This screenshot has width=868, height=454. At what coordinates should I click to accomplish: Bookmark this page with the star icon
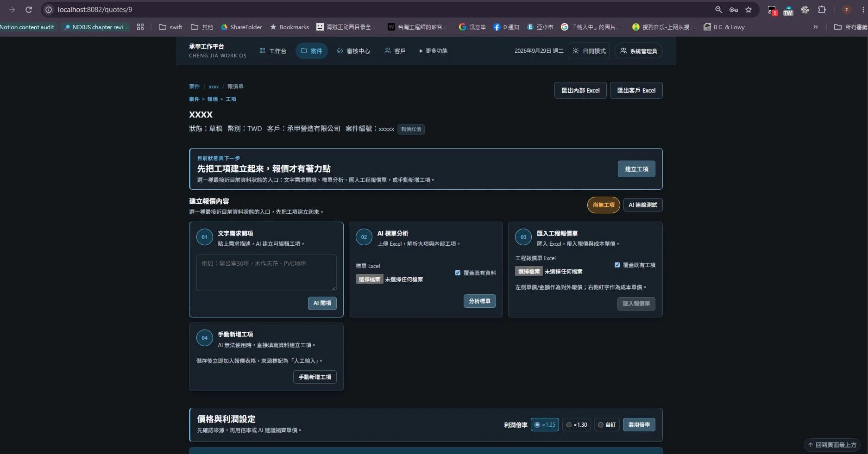point(748,9)
